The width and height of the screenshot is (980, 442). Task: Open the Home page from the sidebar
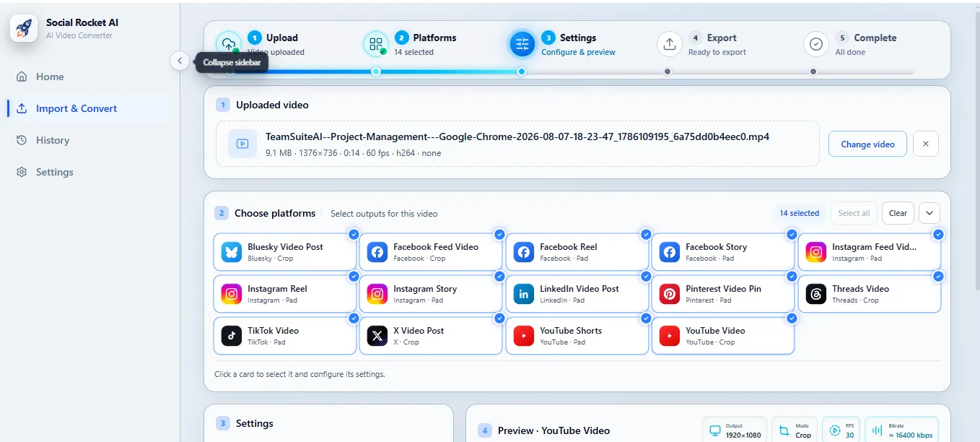coord(87,77)
